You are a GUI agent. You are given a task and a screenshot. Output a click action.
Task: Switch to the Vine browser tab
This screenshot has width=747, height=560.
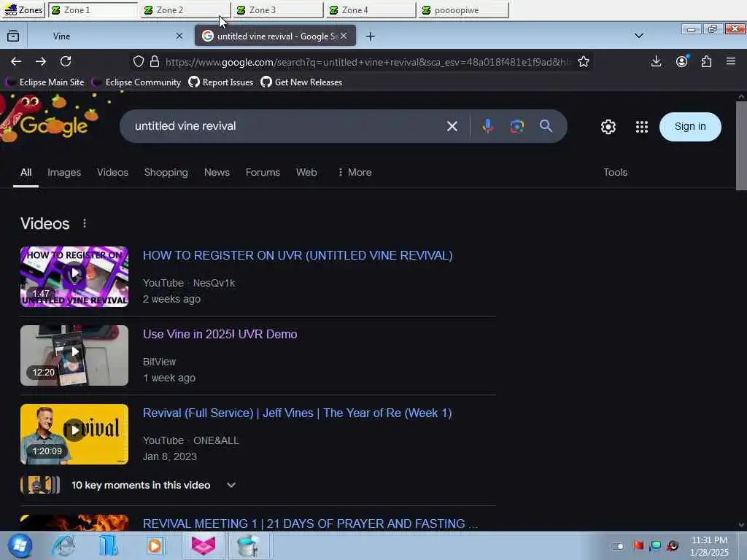click(x=108, y=36)
